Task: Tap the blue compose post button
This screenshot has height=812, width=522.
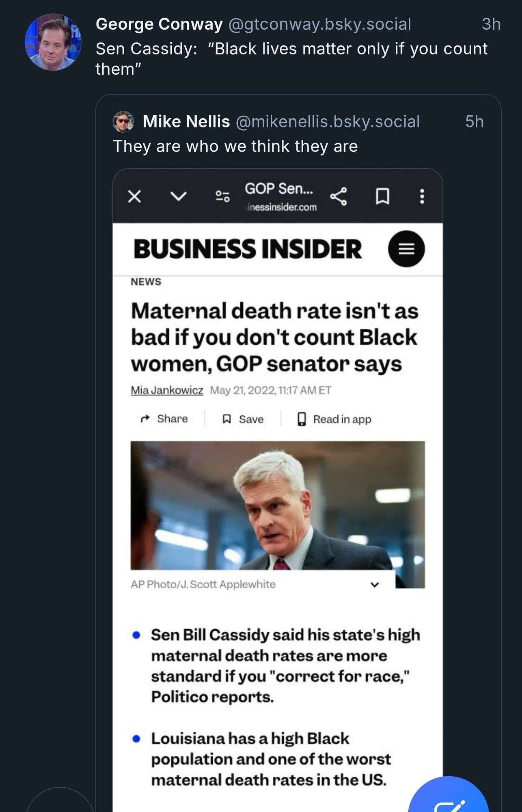Action: [x=448, y=796]
